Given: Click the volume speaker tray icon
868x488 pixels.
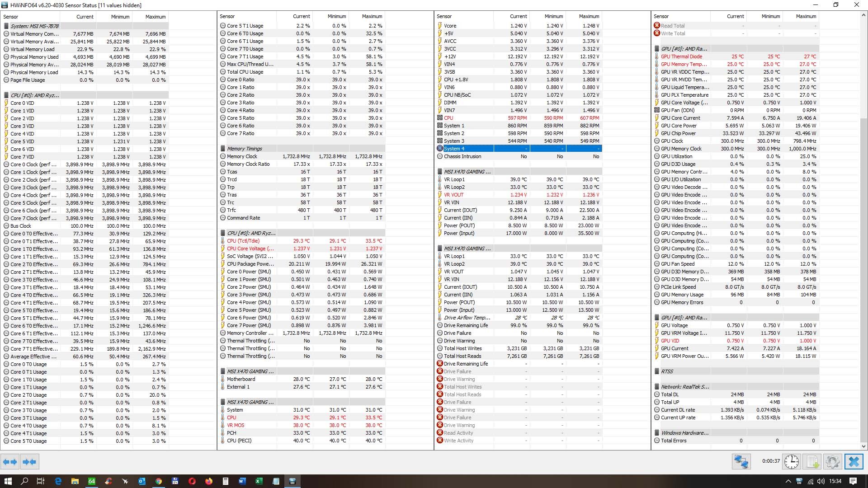Looking at the screenshot, I should click(x=821, y=481).
